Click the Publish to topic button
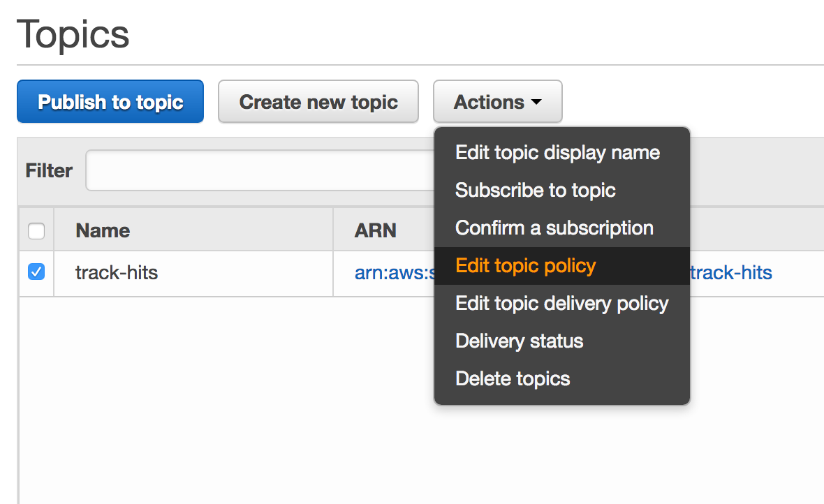 coord(110,101)
